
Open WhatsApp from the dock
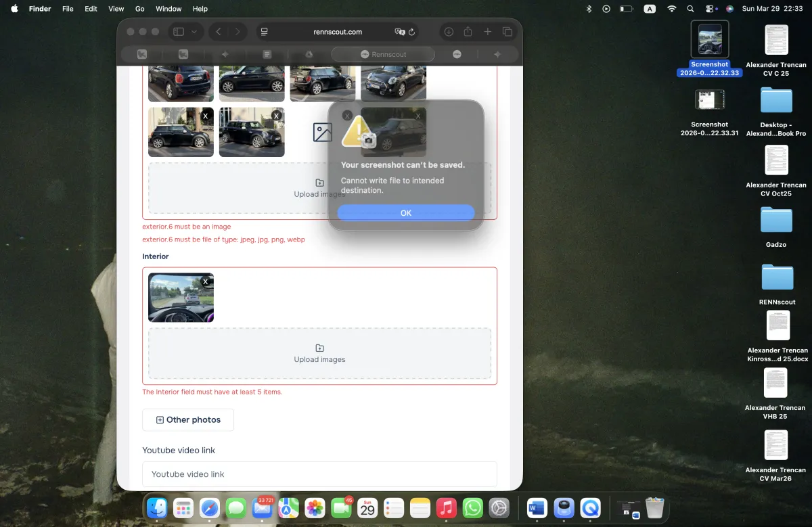pyautogui.click(x=472, y=507)
